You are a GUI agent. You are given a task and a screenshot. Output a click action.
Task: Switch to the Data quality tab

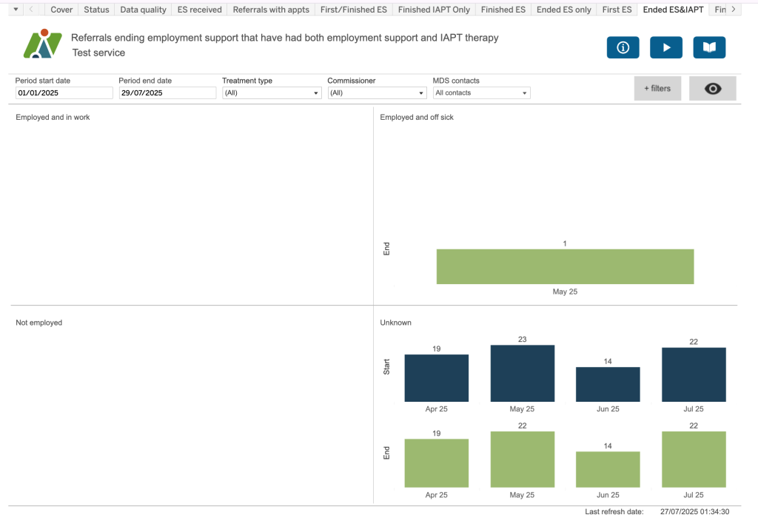[x=143, y=10]
